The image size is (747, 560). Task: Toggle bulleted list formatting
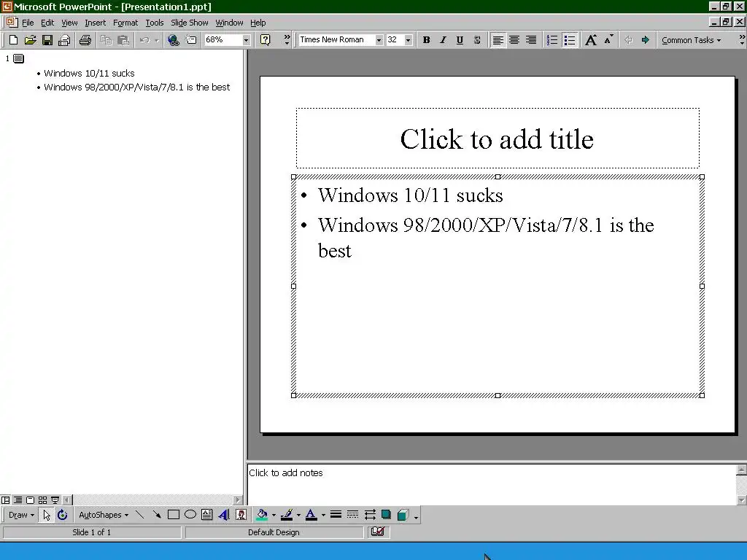pos(569,40)
